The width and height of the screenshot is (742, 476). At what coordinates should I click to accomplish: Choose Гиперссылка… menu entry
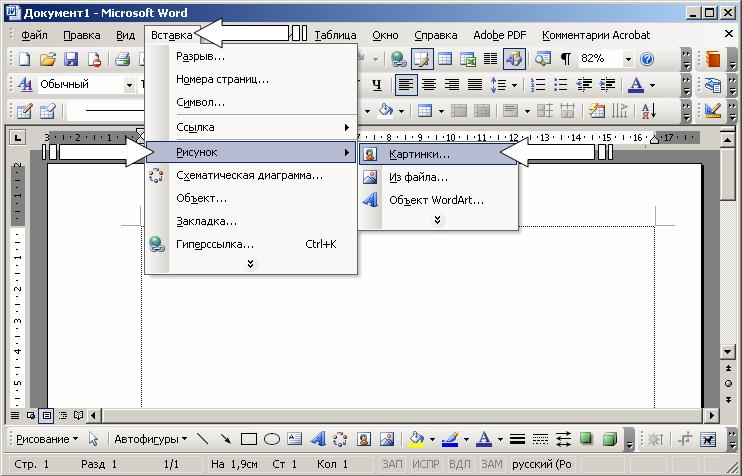click(251, 244)
